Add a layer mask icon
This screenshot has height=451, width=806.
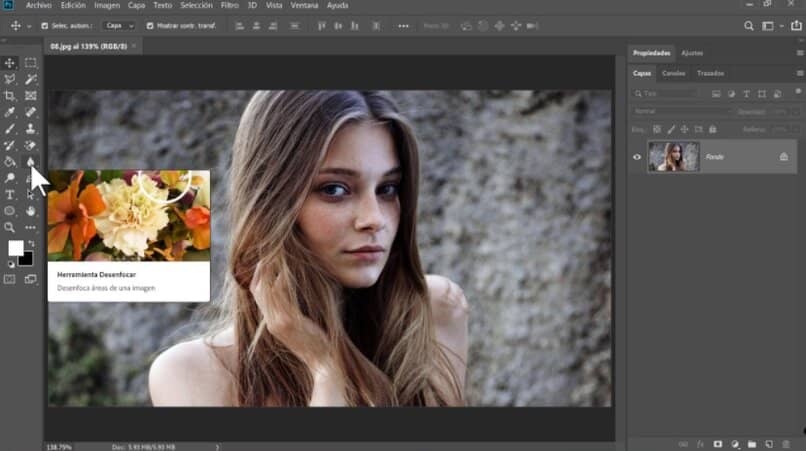718,444
